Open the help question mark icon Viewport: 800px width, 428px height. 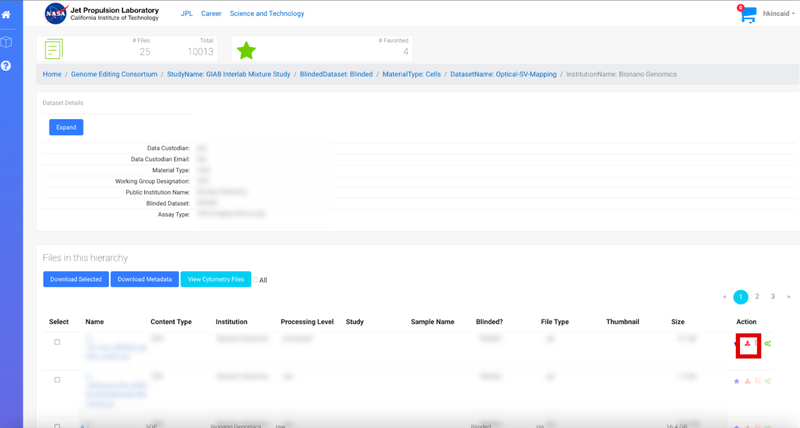coord(7,66)
